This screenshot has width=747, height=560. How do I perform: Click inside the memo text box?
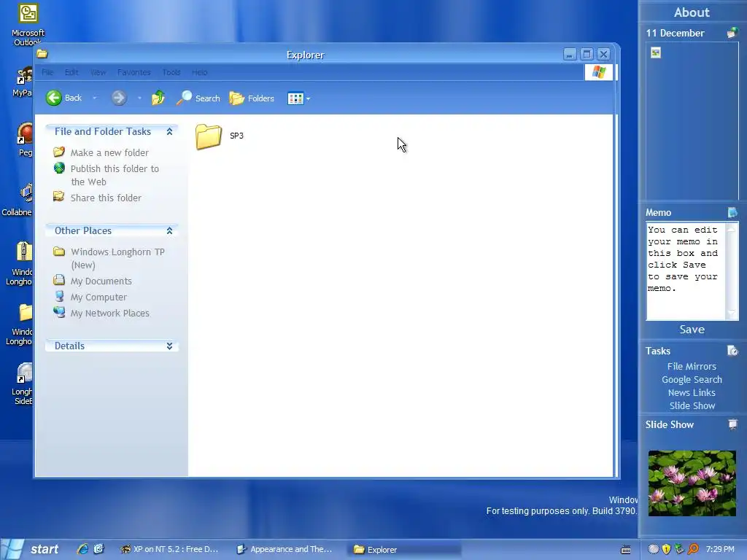click(x=685, y=271)
